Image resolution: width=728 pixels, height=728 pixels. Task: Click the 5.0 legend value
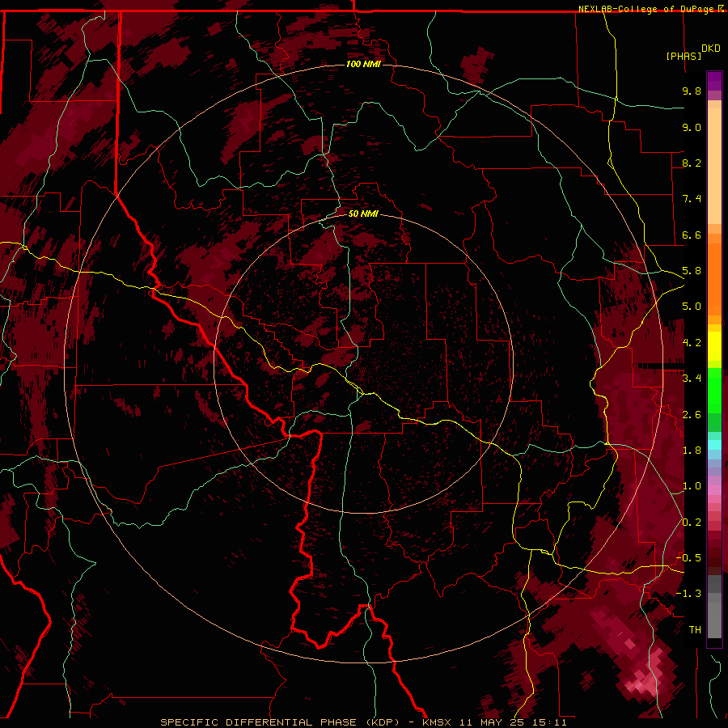click(x=692, y=307)
